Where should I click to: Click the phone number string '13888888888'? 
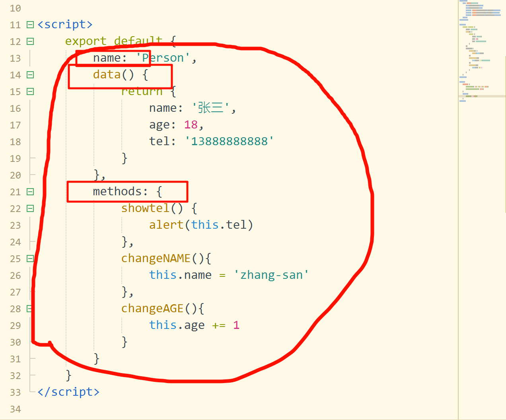coord(229,142)
